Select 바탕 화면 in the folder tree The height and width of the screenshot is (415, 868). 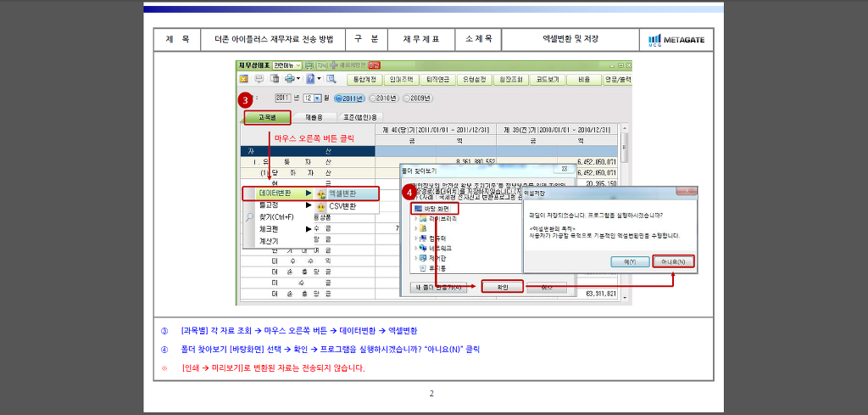click(x=436, y=208)
